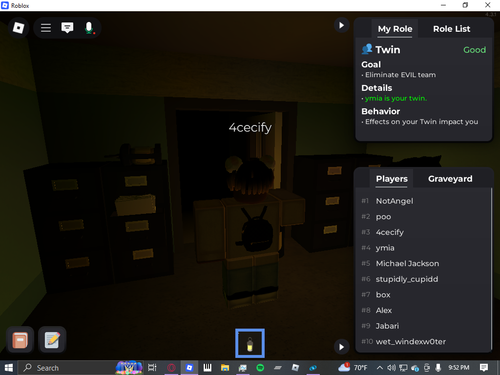Open the orange journal book icon
The width and height of the screenshot is (500, 375).
point(20,340)
